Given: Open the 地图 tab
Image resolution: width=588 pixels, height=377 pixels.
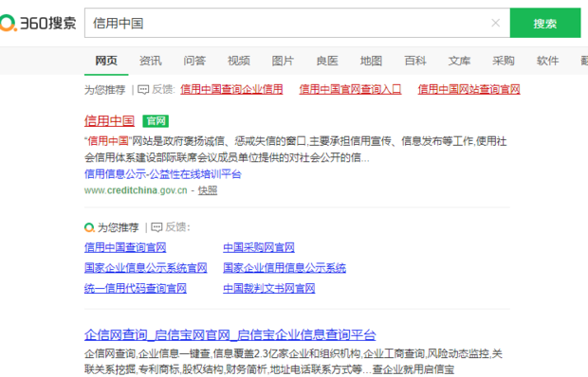Looking at the screenshot, I should [x=371, y=61].
